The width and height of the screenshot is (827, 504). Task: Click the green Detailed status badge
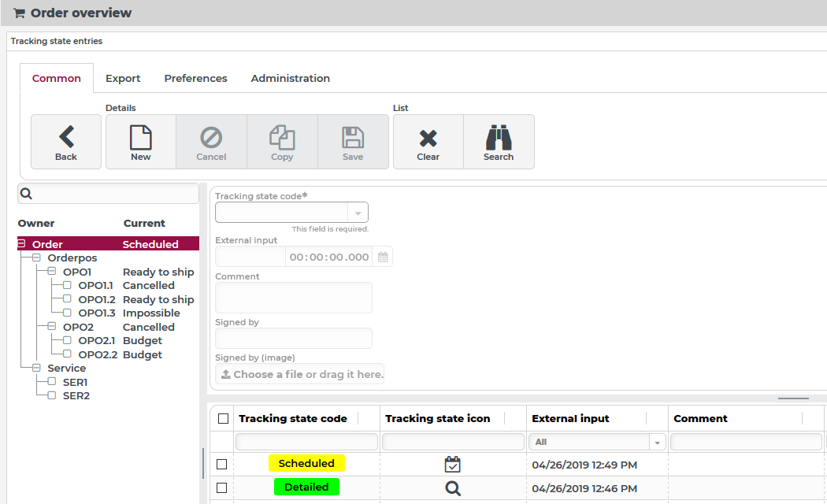point(306,487)
